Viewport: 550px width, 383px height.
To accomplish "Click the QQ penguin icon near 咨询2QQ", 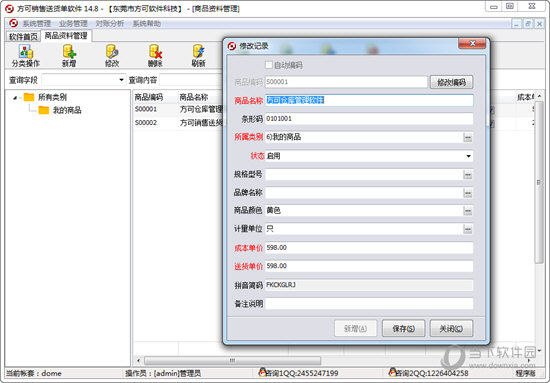I will coord(393,372).
